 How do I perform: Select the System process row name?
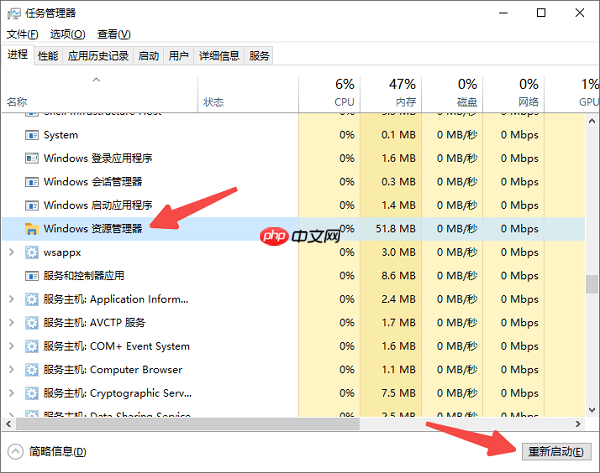pos(61,135)
